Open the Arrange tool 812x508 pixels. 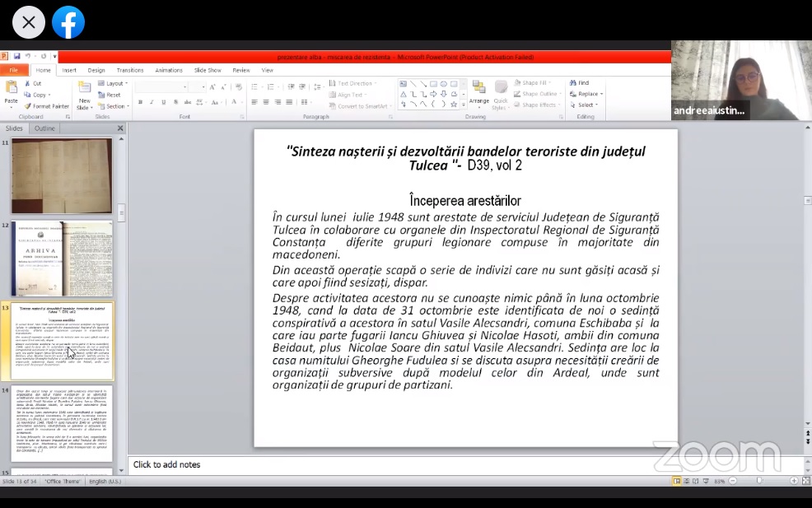tap(478, 91)
